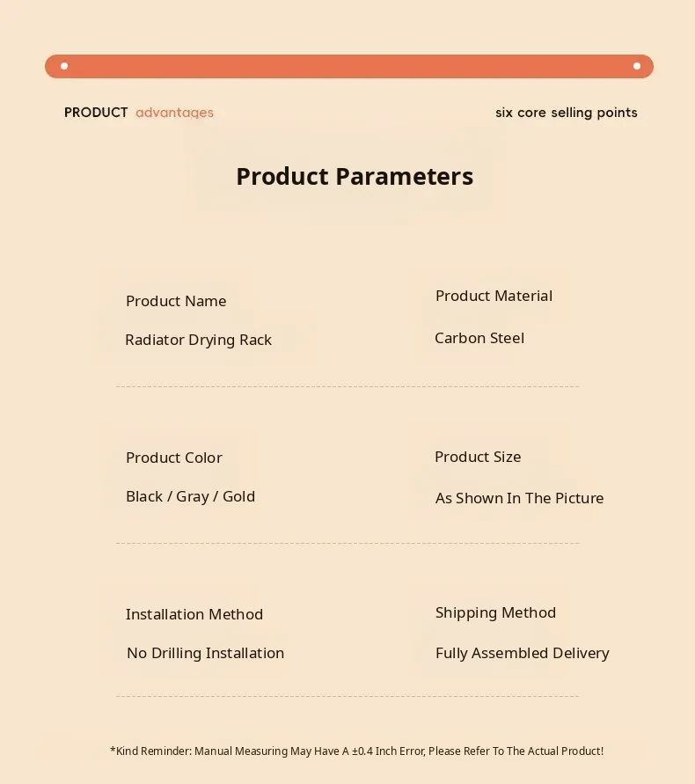
Task: Select "six core selling points" text
Action: pos(566,113)
